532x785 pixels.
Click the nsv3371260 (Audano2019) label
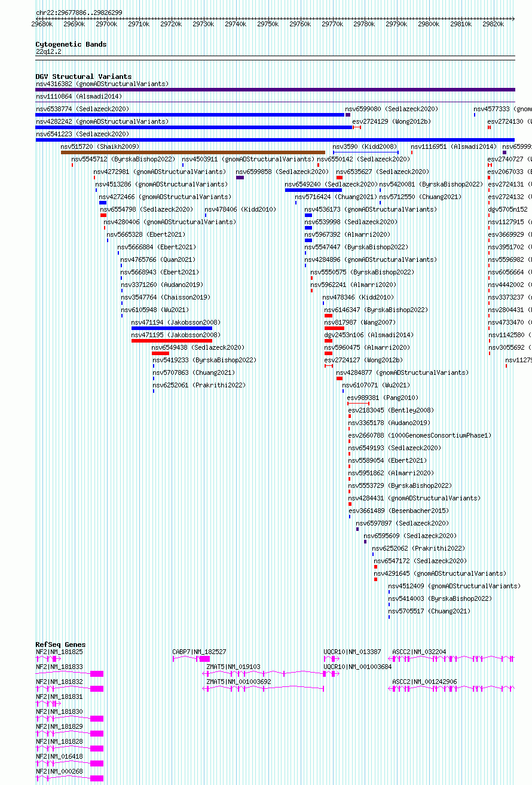coord(162,285)
